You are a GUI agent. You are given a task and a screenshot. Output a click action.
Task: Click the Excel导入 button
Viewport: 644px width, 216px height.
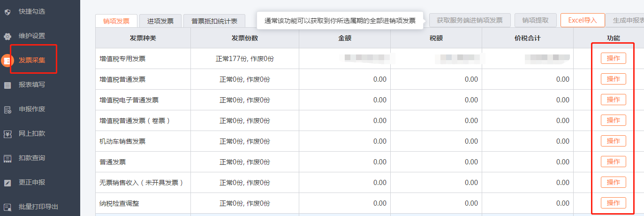click(x=583, y=20)
